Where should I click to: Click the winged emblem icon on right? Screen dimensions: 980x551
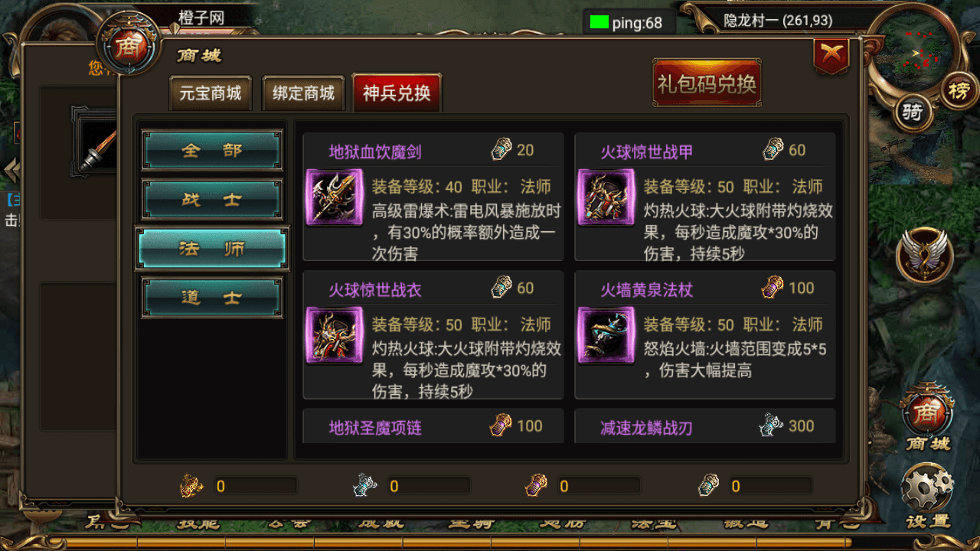tap(925, 256)
